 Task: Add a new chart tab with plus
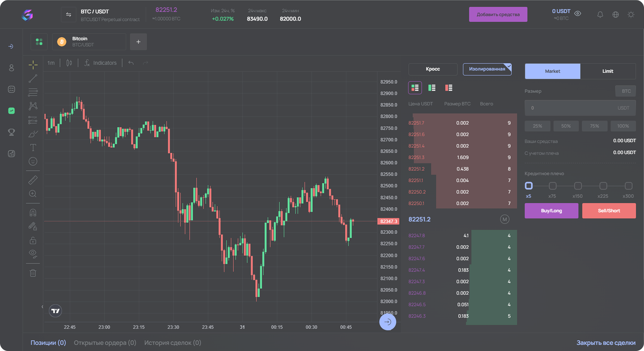[x=138, y=42]
